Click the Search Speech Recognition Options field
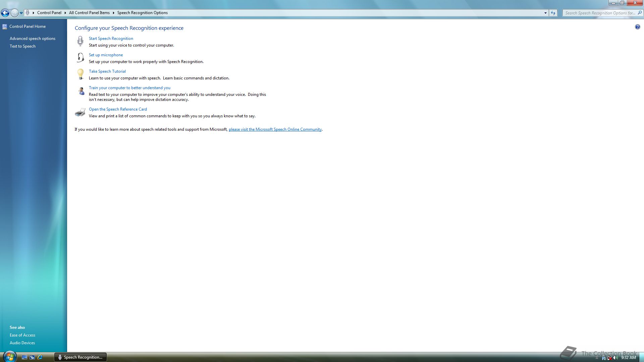The width and height of the screenshot is (644, 362). (600, 13)
